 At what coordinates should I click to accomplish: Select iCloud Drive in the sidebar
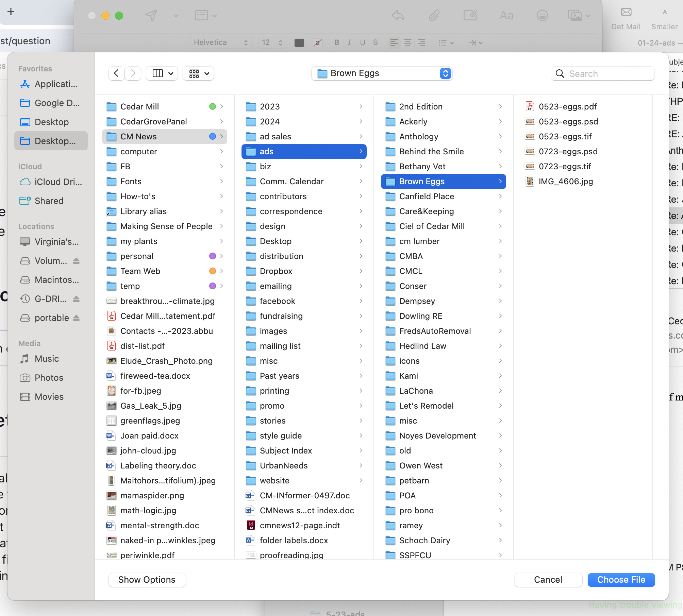point(51,182)
